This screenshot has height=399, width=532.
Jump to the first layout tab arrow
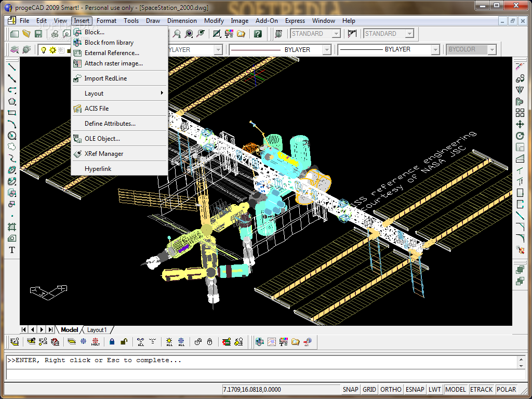click(x=23, y=329)
